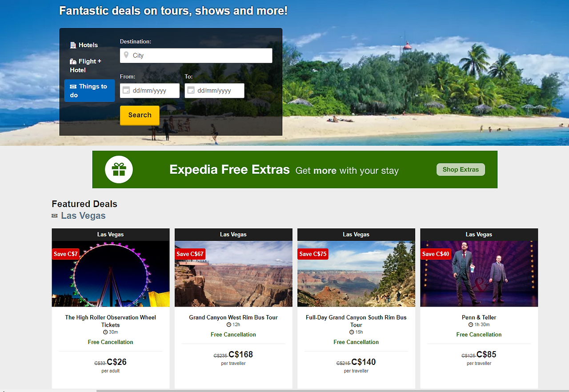Viewport: 569px width, 392px height.
Task: Click the horizontal scrollbar at the page bottom
Action: click(x=284, y=391)
